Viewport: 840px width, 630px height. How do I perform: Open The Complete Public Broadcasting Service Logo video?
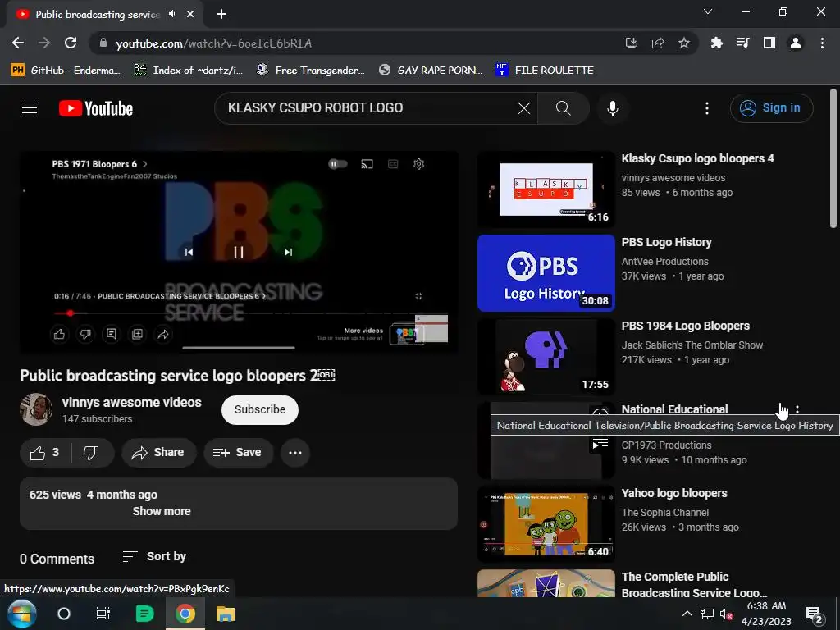(694, 584)
